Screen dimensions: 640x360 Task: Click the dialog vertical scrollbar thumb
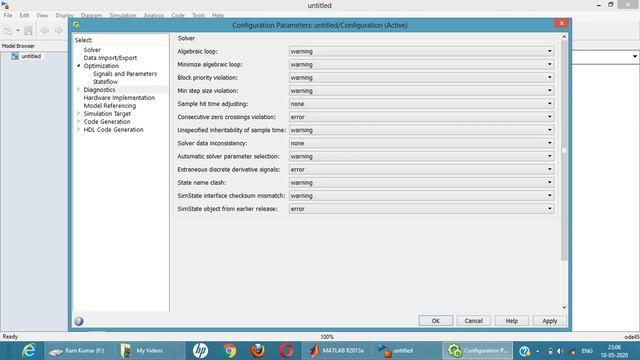pos(564,150)
